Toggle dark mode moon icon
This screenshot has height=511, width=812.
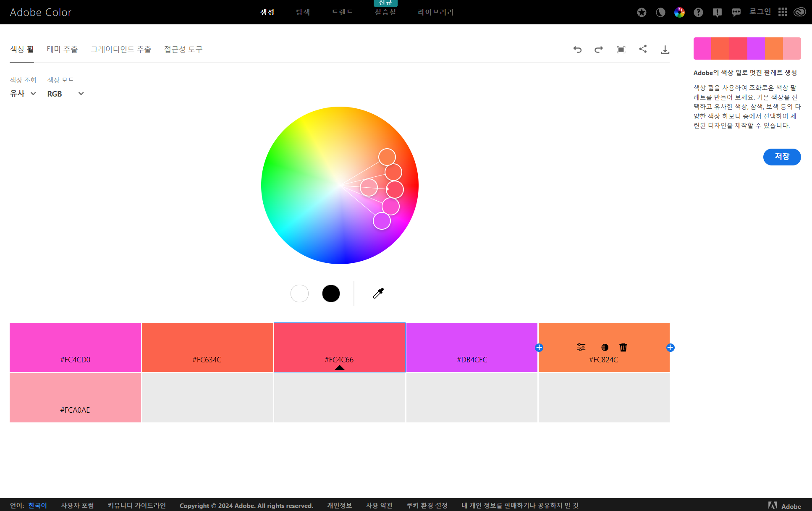660,12
